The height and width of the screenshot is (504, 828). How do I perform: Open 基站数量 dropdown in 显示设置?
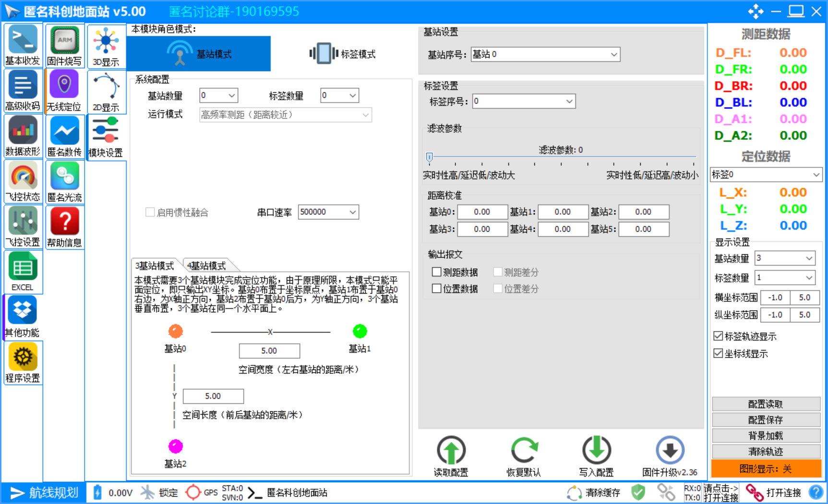point(785,258)
